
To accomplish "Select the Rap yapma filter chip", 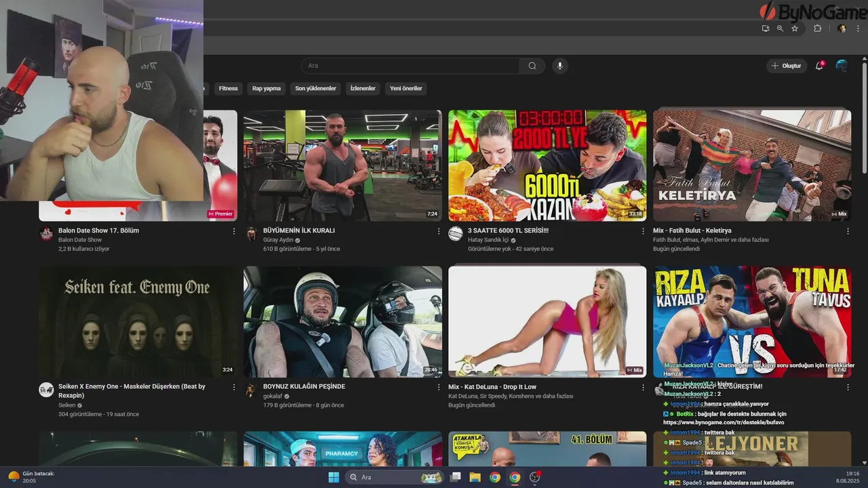I will pyautogui.click(x=267, y=88).
